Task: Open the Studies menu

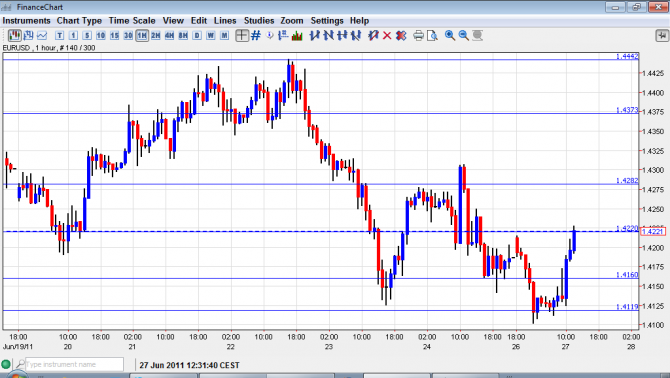Action: pos(259,21)
